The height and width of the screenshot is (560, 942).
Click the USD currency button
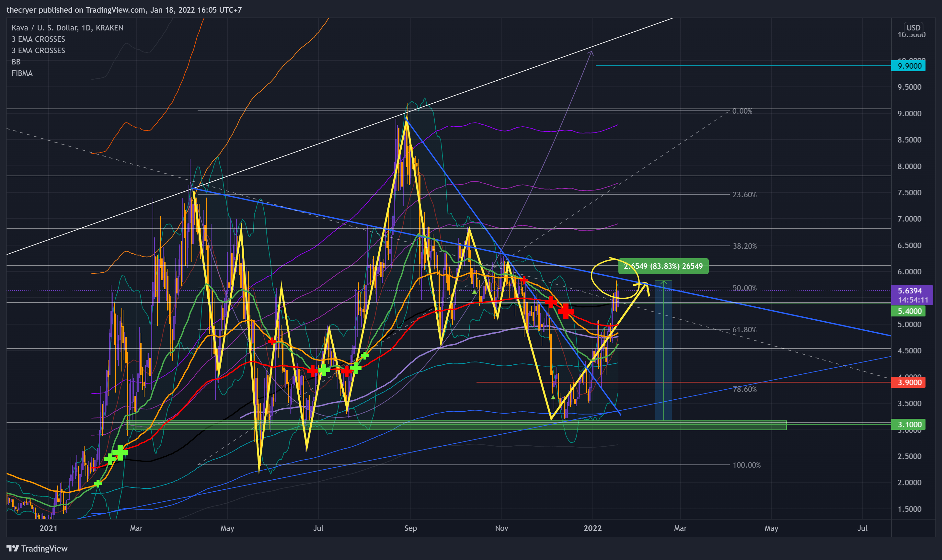click(913, 28)
